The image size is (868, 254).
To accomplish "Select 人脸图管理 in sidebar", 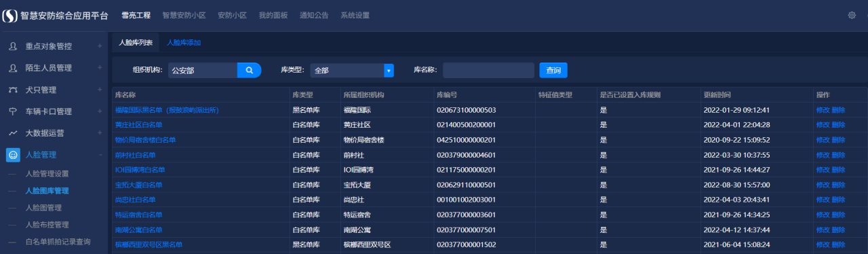I will coord(43,208).
